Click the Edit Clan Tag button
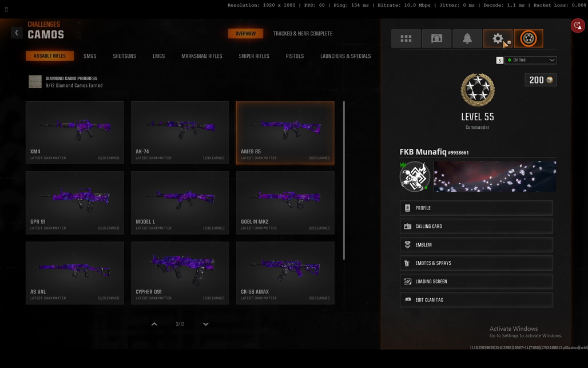This screenshot has width=588, height=368. tap(476, 300)
